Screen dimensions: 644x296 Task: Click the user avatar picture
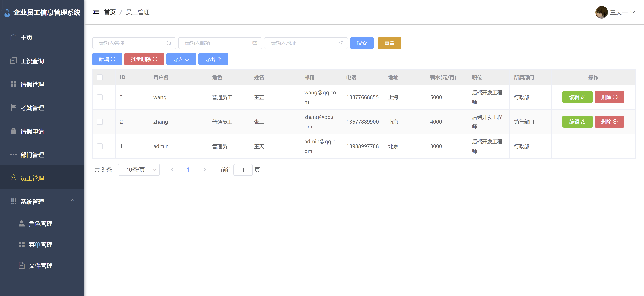pos(602,12)
